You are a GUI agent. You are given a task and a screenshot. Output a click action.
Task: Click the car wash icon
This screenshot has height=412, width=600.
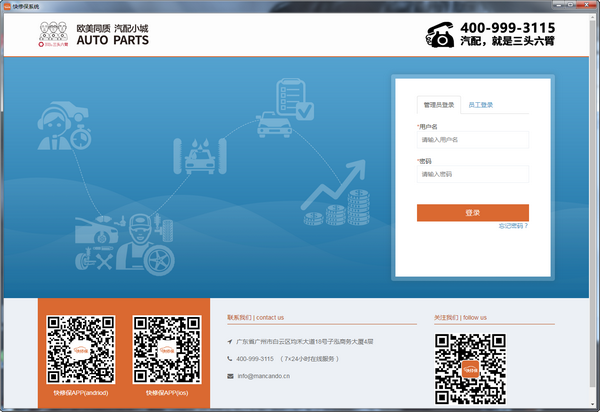click(200, 156)
